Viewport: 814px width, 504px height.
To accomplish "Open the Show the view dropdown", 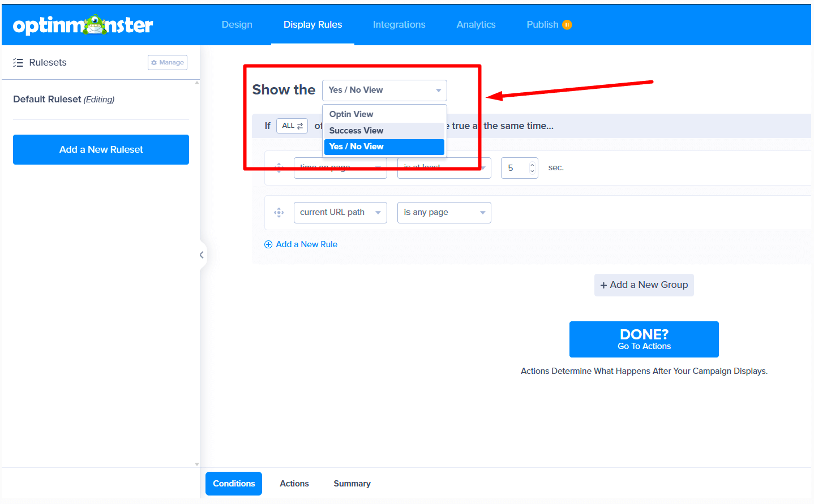I will (x=384, y=91).
